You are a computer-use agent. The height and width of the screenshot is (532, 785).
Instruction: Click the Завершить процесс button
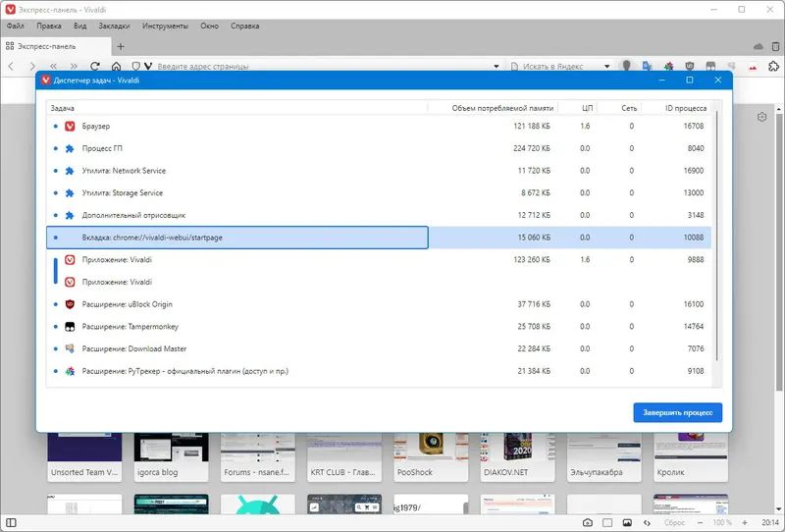coord(677,412)
